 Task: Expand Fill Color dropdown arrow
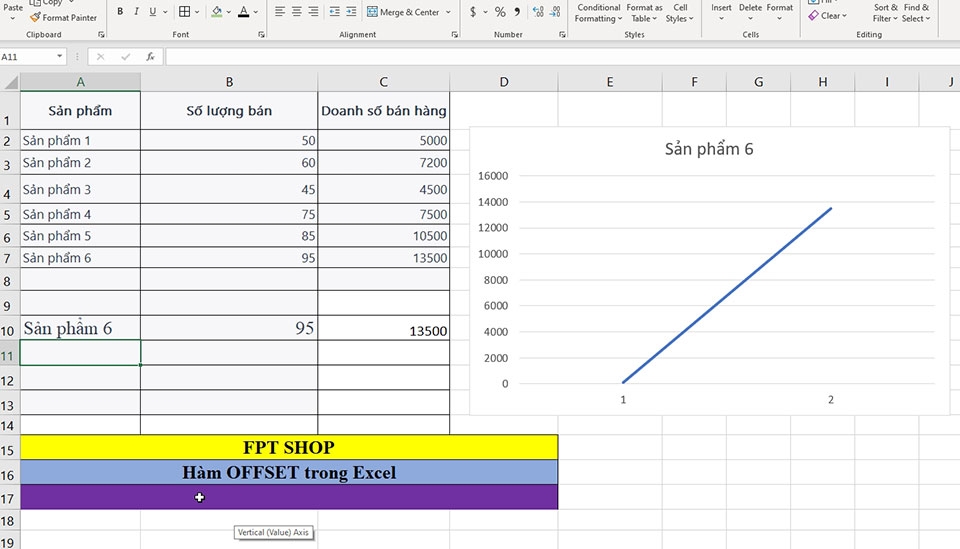[229, 12]
